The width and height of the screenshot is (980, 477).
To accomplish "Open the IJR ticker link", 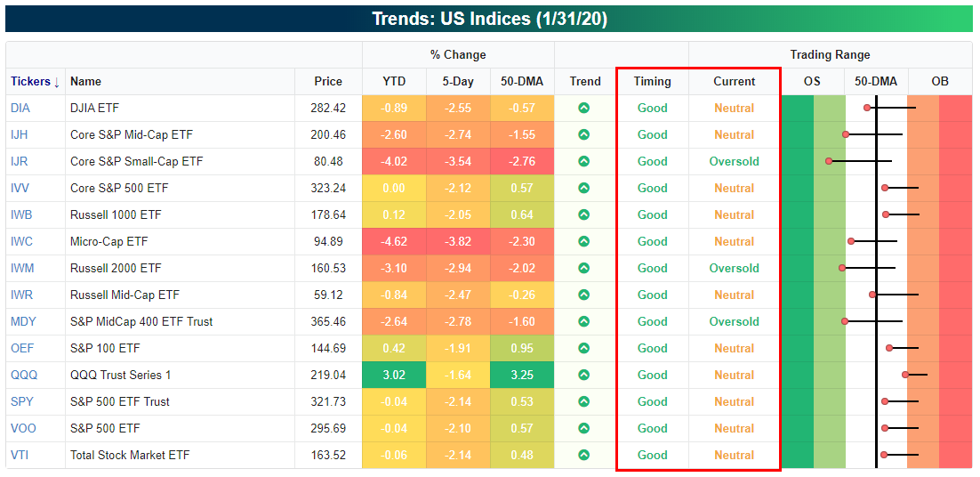I will pos(20,161).
